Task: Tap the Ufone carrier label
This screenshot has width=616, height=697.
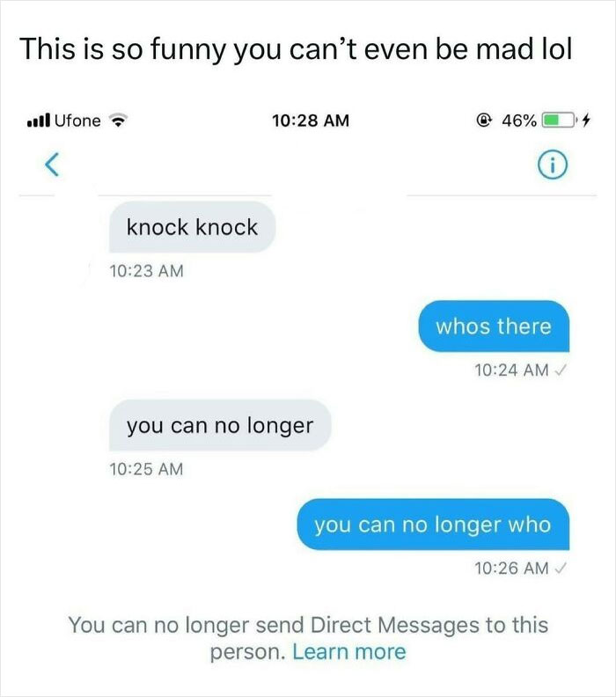Action: click(77, 121)
